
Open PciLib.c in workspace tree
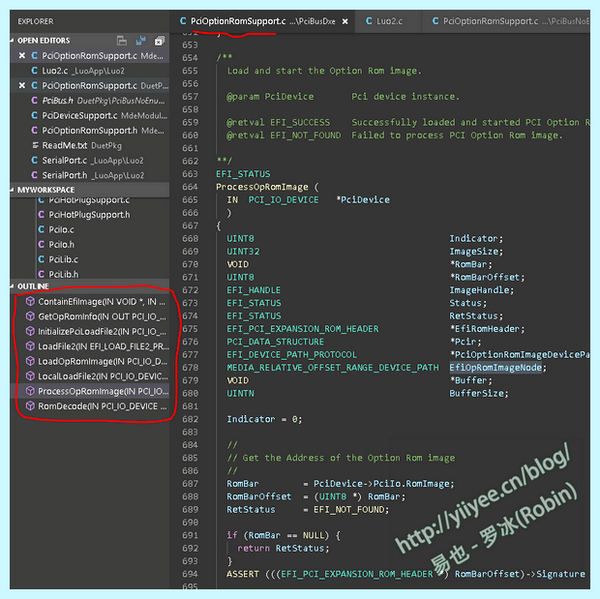pos(90,260)
